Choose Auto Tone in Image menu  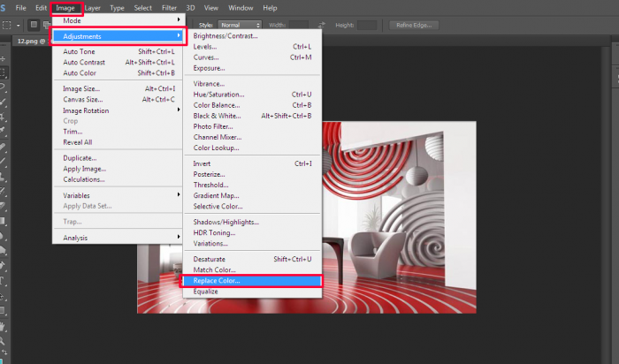(x=118, y=51)
